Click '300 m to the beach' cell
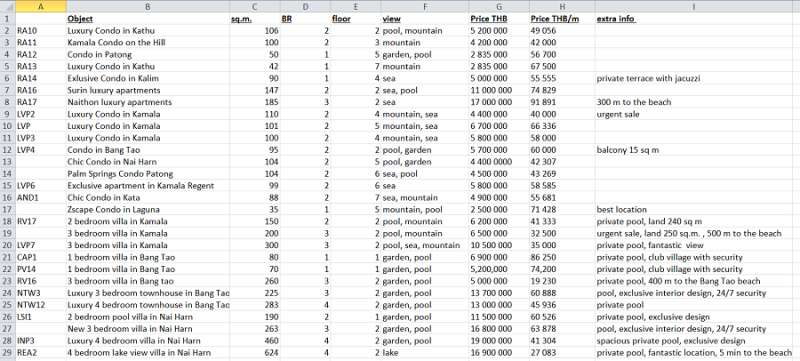 click(x=694, y=102)
